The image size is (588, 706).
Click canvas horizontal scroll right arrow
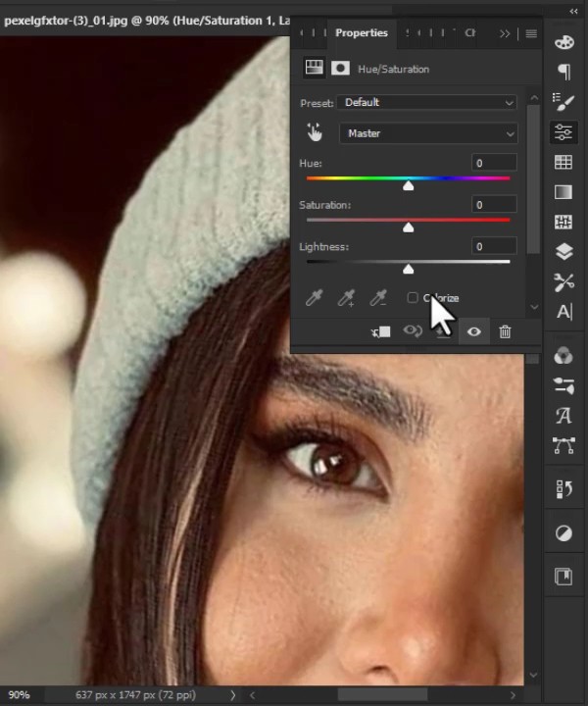tap(513, 695)
